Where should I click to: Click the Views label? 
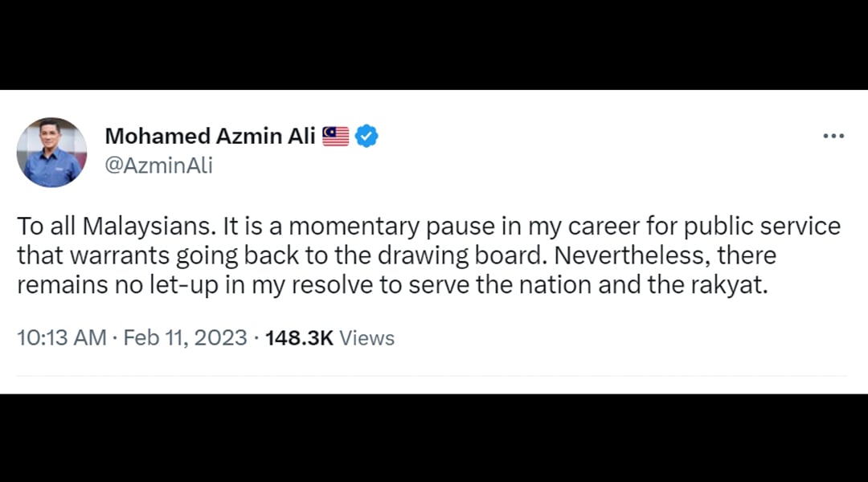coord(366,337)
